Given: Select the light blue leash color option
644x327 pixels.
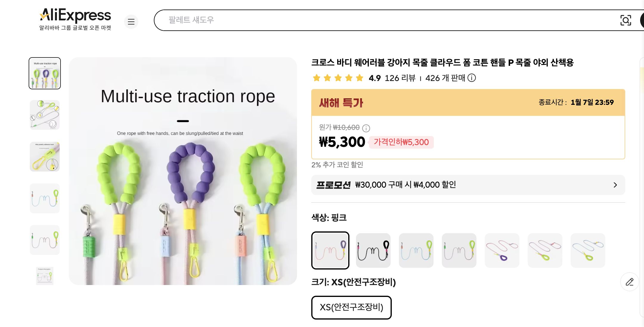Looking at the screenshot, I should 416,250.
